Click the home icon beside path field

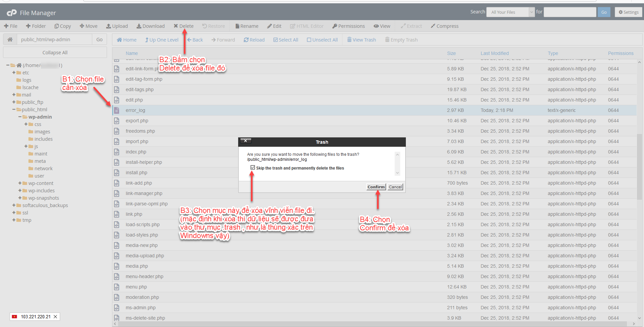click(10, 40)
